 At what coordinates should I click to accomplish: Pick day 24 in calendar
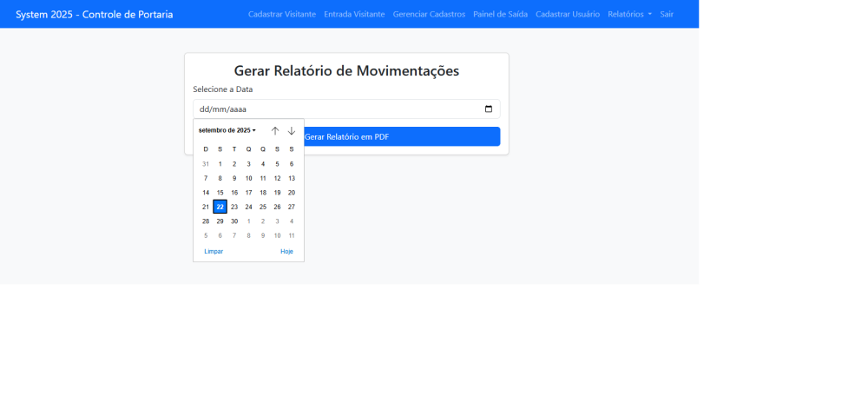coord(248,207)
